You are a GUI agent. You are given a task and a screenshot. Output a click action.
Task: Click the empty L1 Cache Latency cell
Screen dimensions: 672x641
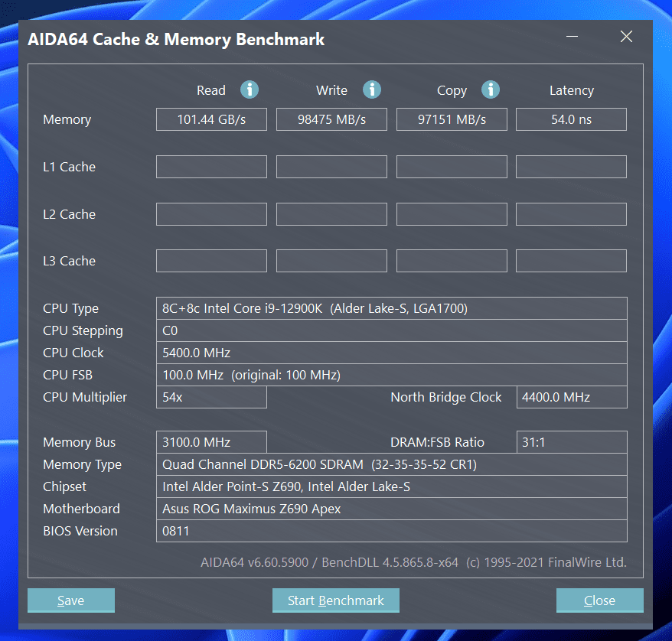click(x=571, y=167)
